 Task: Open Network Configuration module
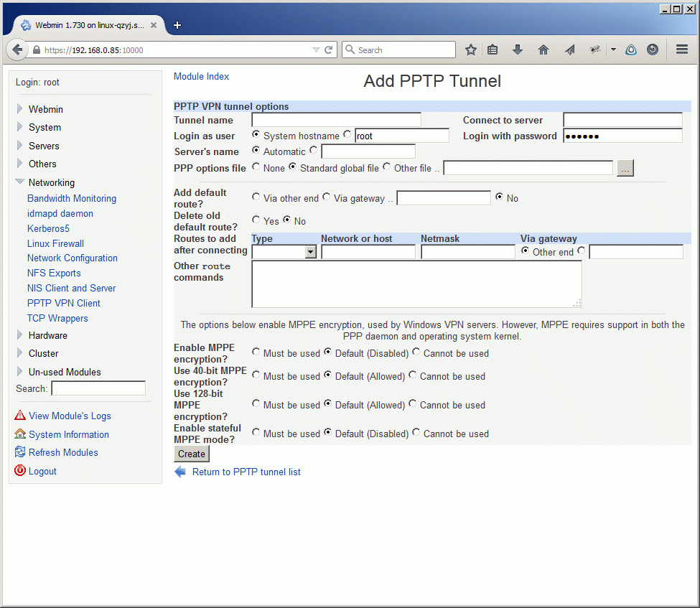73,258
